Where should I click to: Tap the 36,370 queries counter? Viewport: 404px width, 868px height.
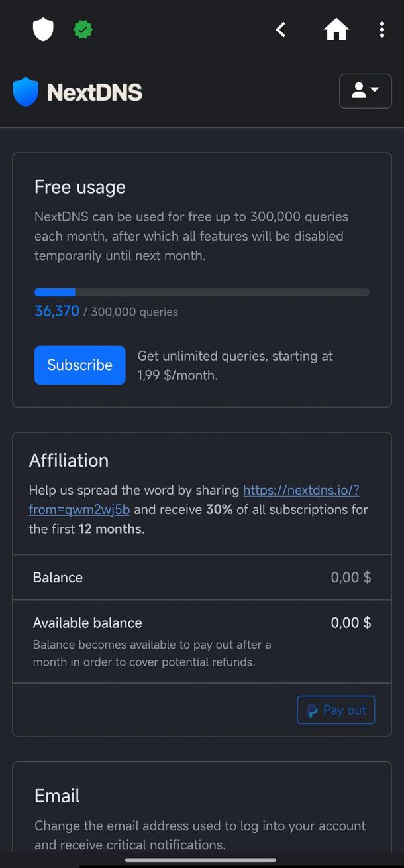coord(56,311)
